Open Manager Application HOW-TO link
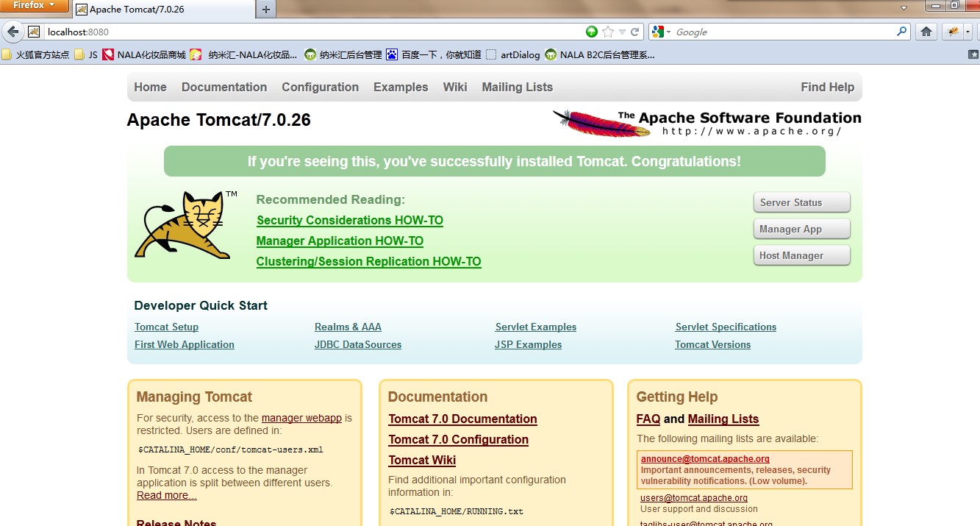The width and height of the screenshot is (980, 526). pyautogui.click(x=340, y=241)
